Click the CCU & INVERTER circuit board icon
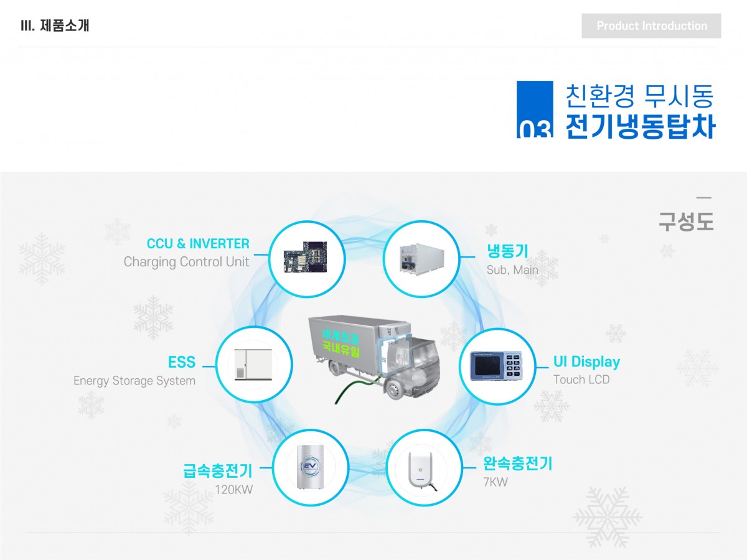 (x=308, y=258)
